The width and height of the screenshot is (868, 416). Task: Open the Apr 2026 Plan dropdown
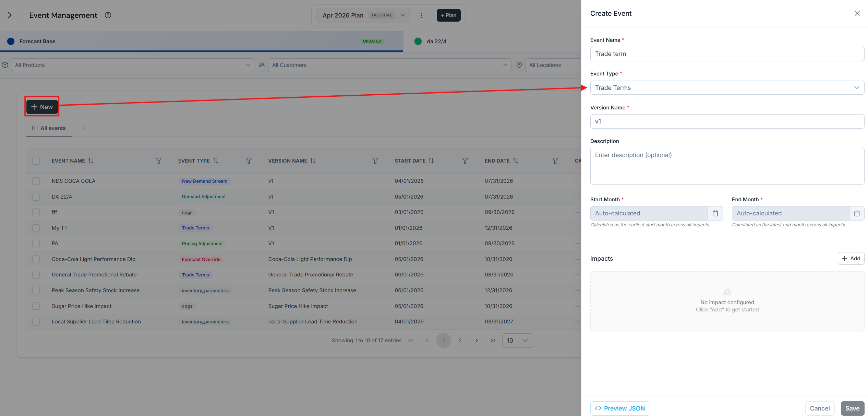[x=363, y=15]
